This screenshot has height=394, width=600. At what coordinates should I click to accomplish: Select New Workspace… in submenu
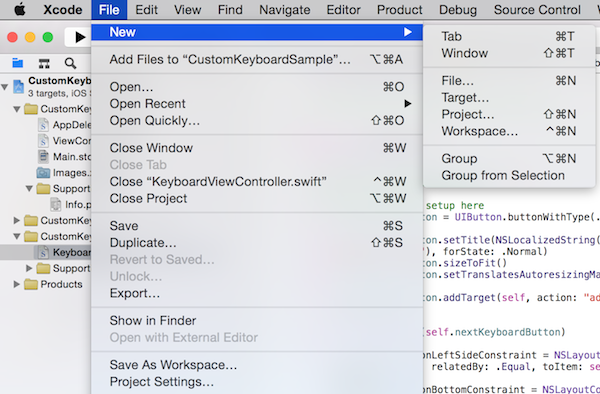coord(509,131)
